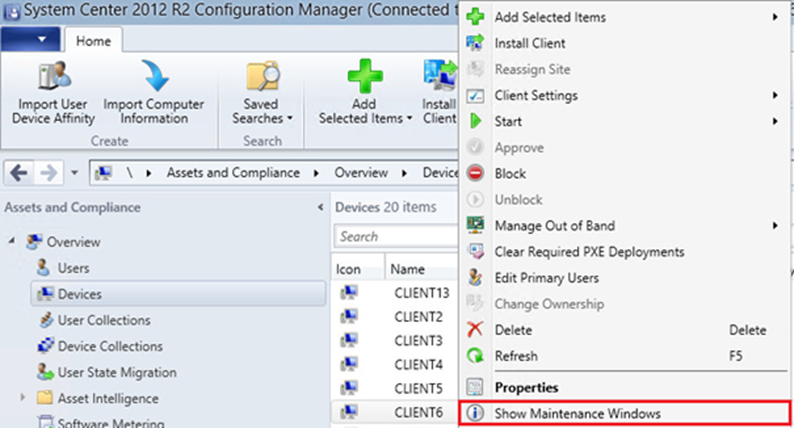Open the Start context submenu
The width and height of the screenshot is (794, 428).
(625, 122)
